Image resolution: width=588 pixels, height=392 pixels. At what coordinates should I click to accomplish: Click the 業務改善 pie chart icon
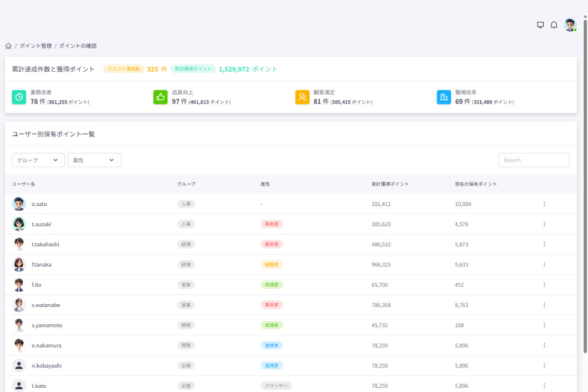tap(19, 97)
